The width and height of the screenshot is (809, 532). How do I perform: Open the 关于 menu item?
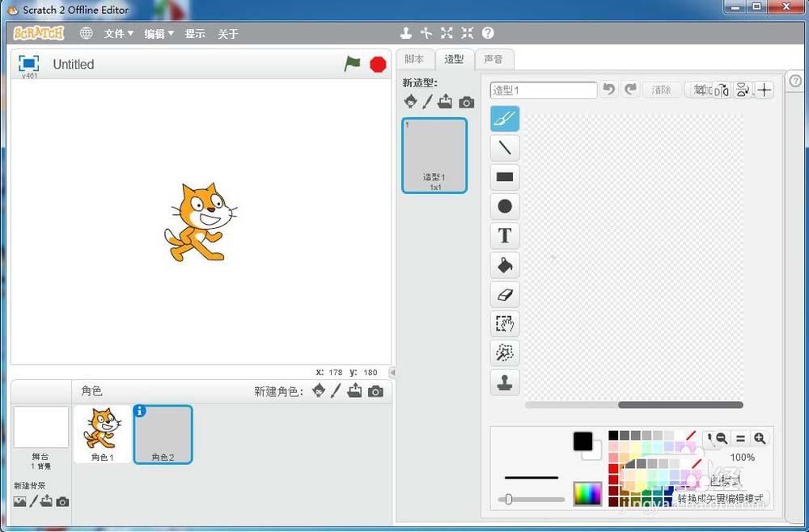(x=227, y=33)
